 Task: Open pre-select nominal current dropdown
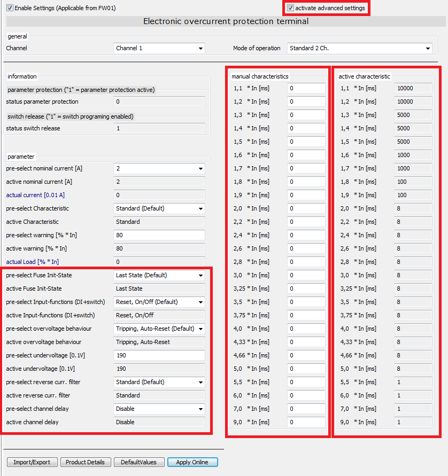click(159, 168)
